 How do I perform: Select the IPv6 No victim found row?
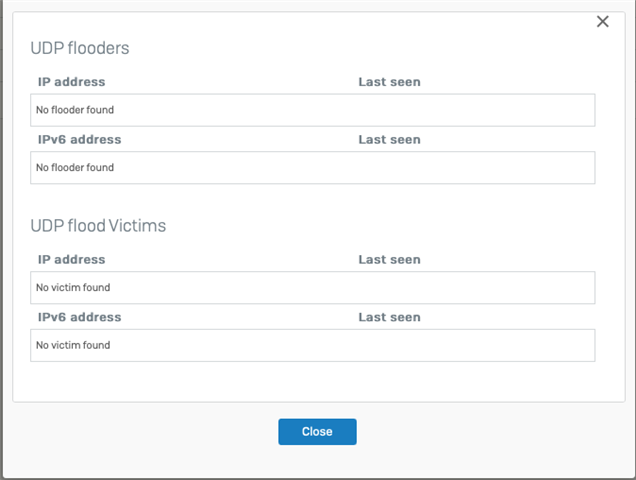(313, 345)
